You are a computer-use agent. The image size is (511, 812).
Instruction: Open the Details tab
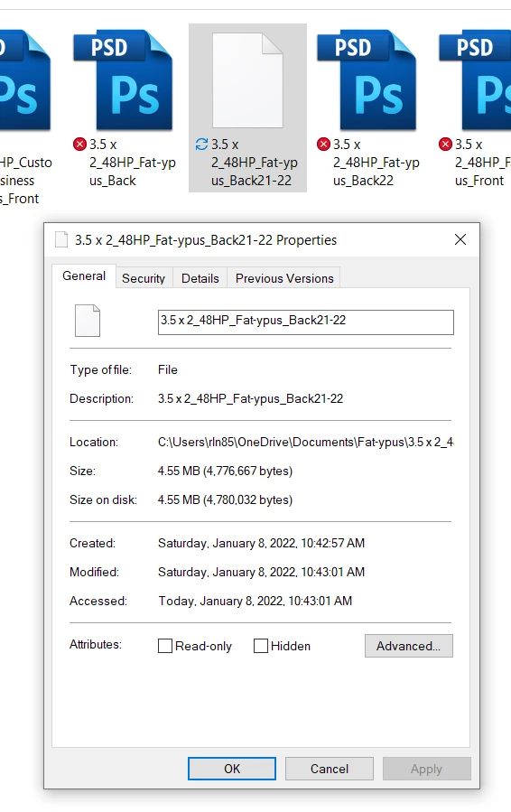click(x=200, y=278)
